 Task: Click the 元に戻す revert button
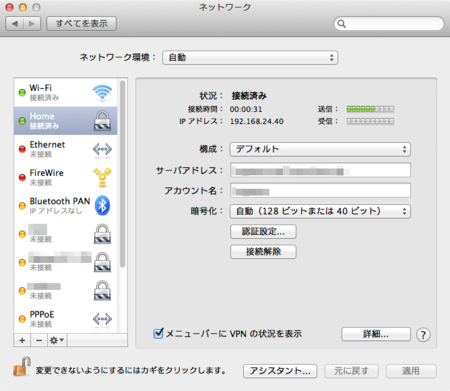click(x=352, y=371)
